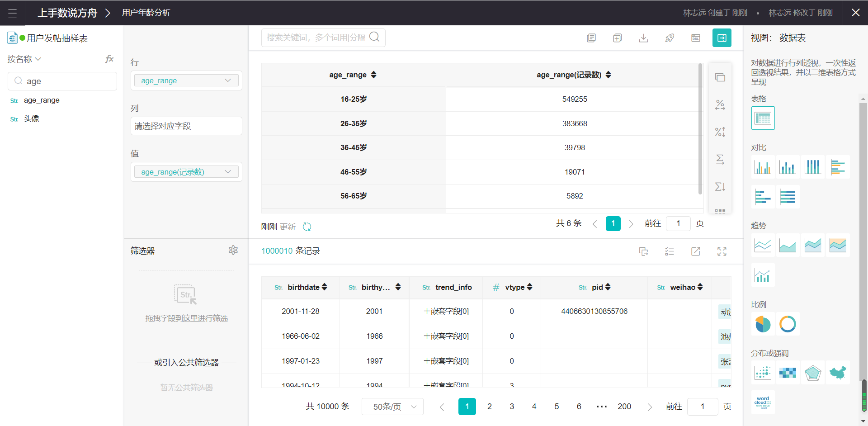
Task: Select the data table chart type
Action: coord(763,118)
